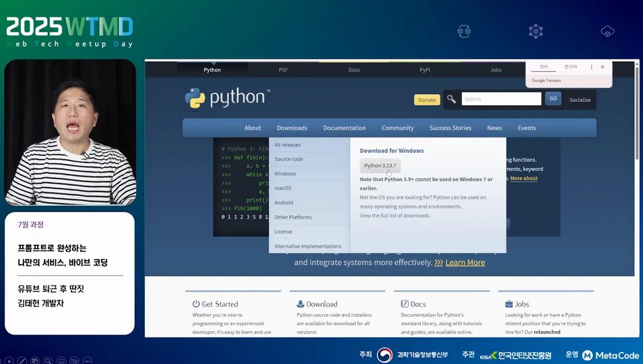Open the Community navigation menu

tap(397, 128)
